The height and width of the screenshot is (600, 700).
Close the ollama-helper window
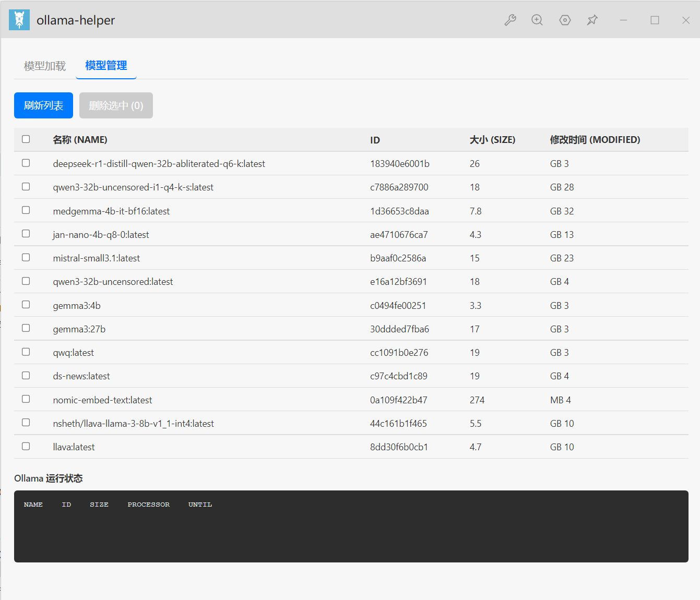click(686, 20)
